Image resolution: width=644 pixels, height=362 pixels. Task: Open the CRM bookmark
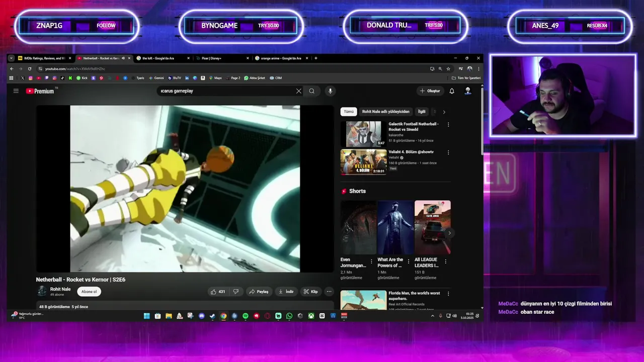(x=276, y=78)
